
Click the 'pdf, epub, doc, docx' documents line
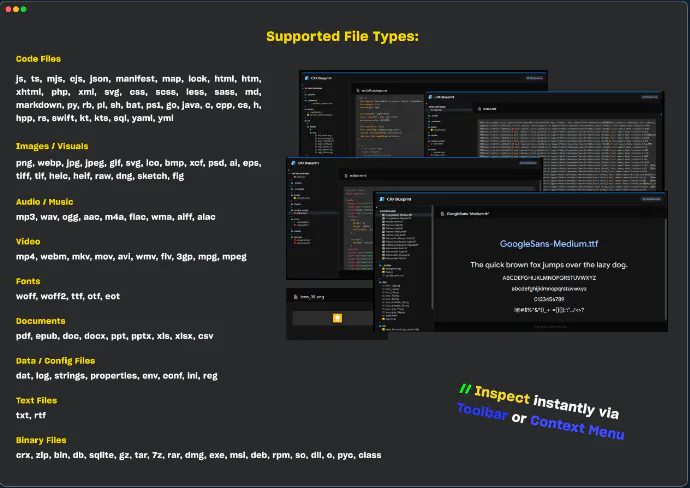click(114, 336)
